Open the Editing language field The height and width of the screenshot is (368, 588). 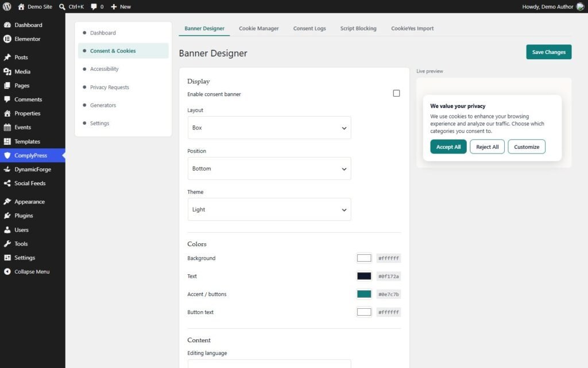(269, 363)
